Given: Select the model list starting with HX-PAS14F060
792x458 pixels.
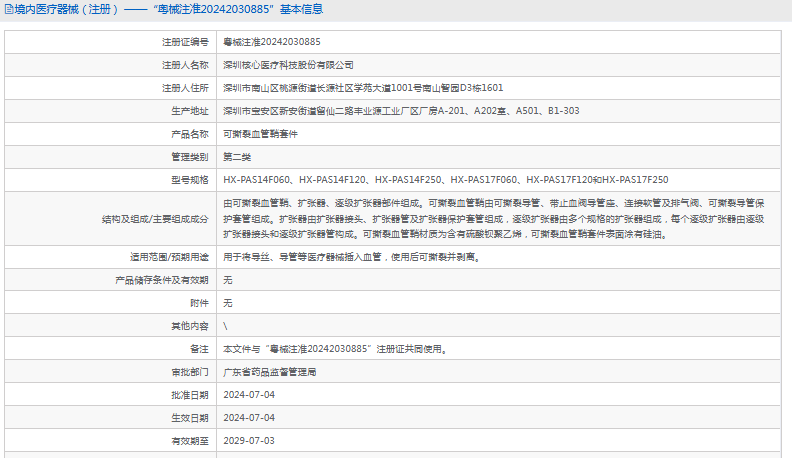Looking at the screenshot, I should [x=446, y=180].
